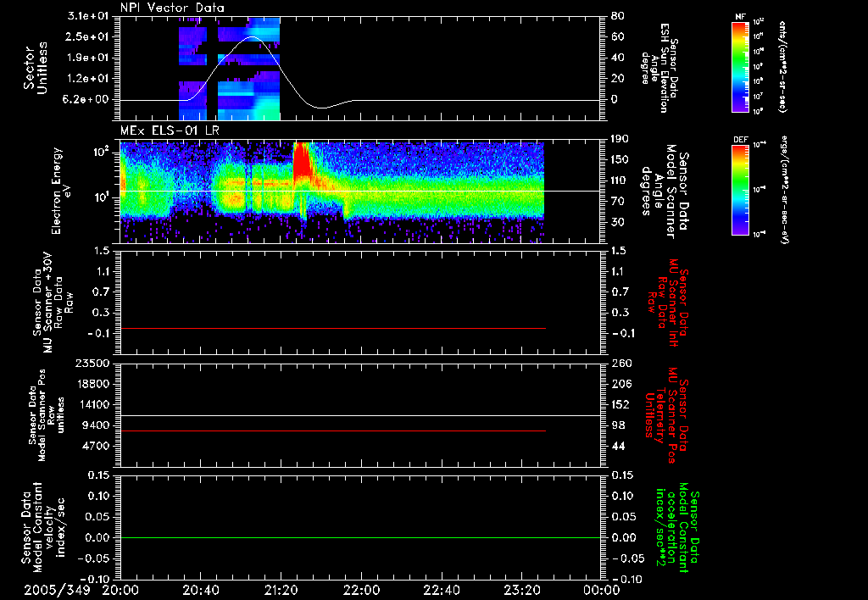
Task: Click the 1.2e+01 sector tick label
Action: [x=88, y=79]
